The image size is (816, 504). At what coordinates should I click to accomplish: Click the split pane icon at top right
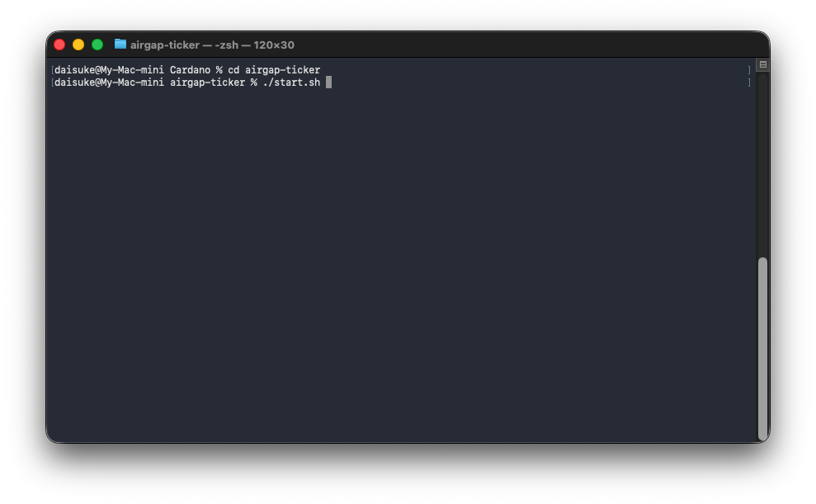coord(762,64)
